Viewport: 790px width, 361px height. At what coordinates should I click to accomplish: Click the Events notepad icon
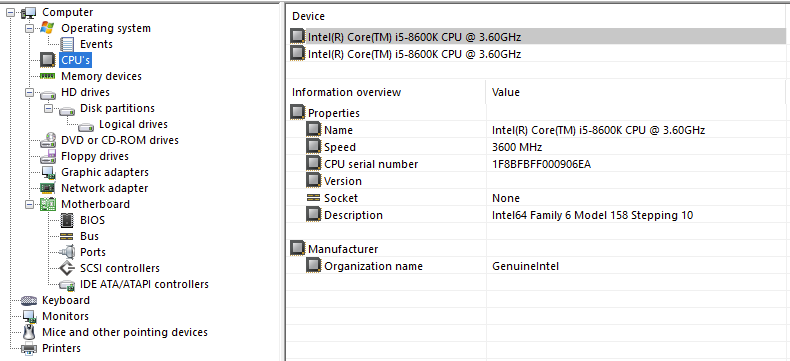click(67, 44)
